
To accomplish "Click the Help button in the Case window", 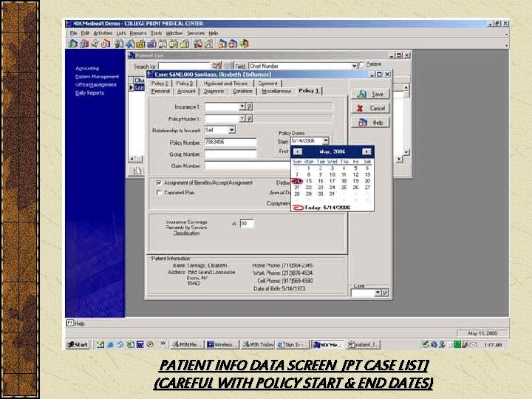I will [370, 123].
